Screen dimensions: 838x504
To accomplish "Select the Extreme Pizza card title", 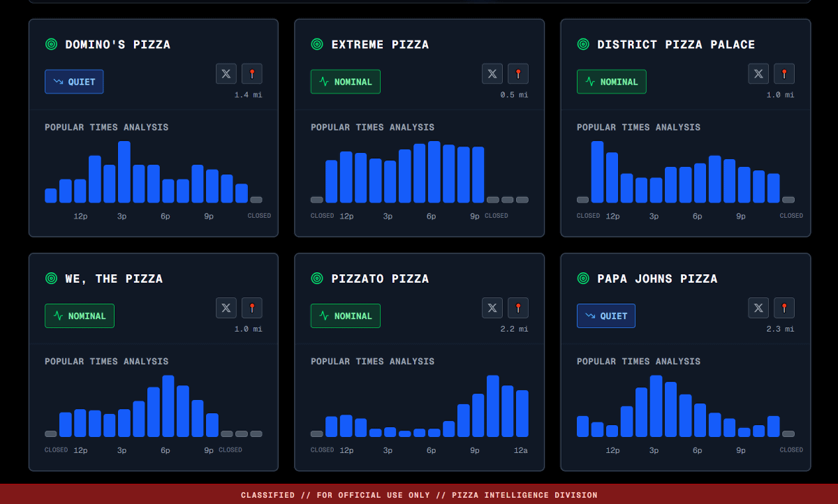I will 381,45.
